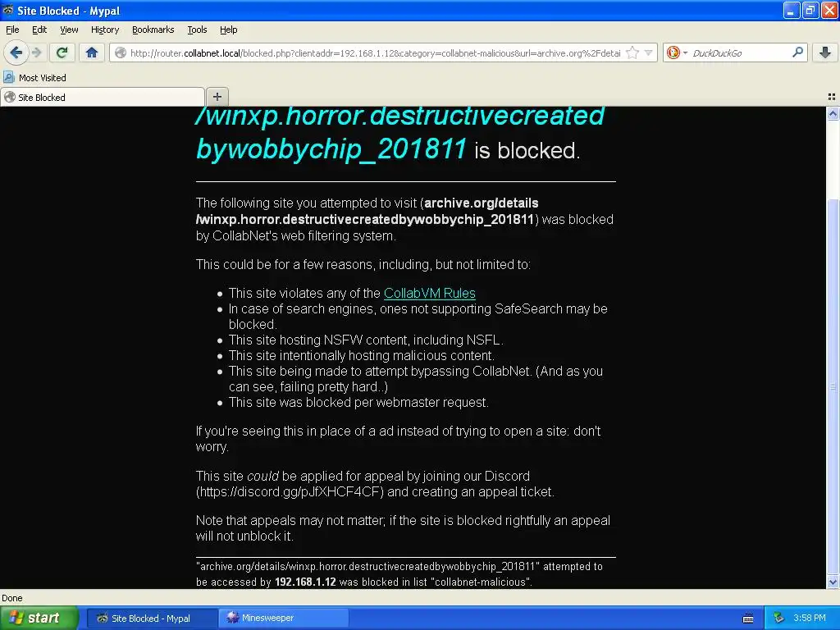
Task: Open a new tab with the plus button
Action: 217,97
